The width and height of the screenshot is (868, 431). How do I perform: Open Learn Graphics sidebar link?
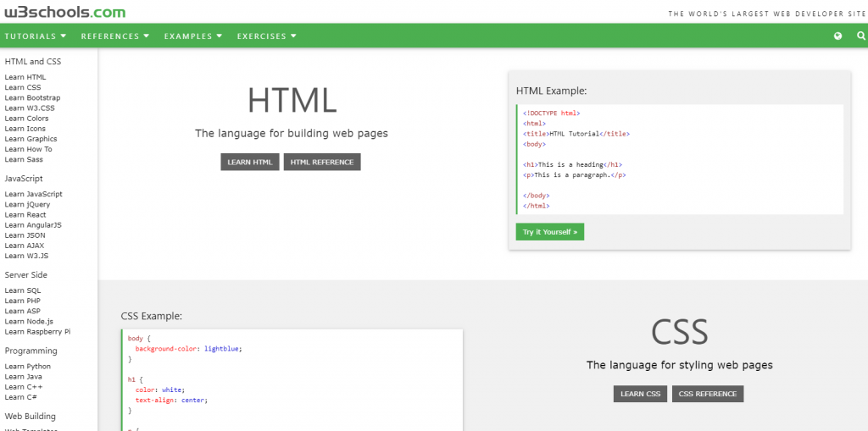31,139
